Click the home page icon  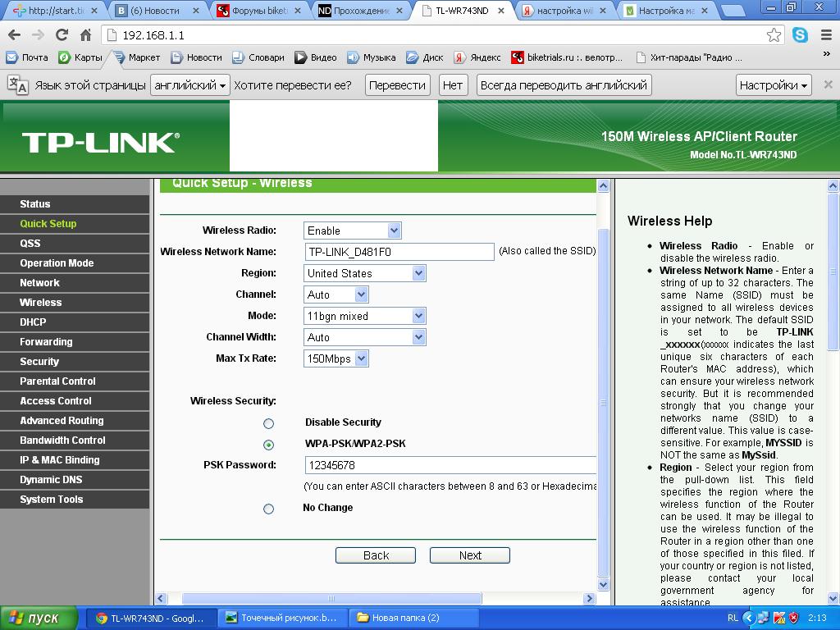(85, 35)
